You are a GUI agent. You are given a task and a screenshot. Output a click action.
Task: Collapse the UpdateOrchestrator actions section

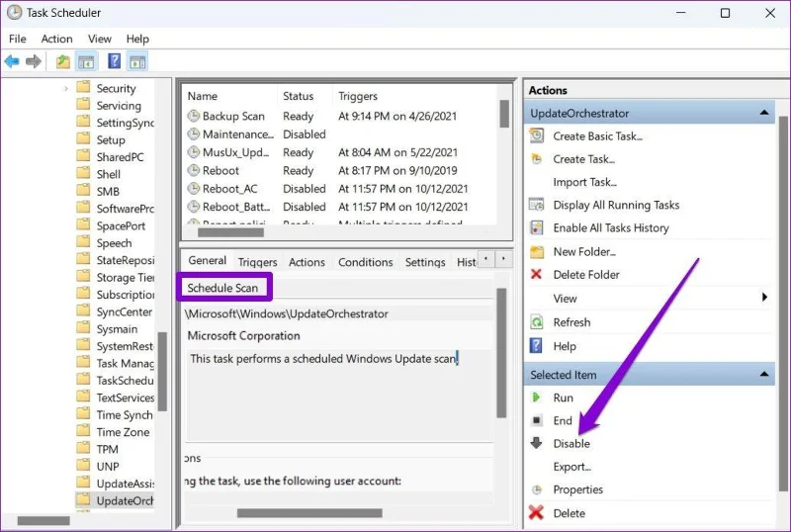(764, 113)
